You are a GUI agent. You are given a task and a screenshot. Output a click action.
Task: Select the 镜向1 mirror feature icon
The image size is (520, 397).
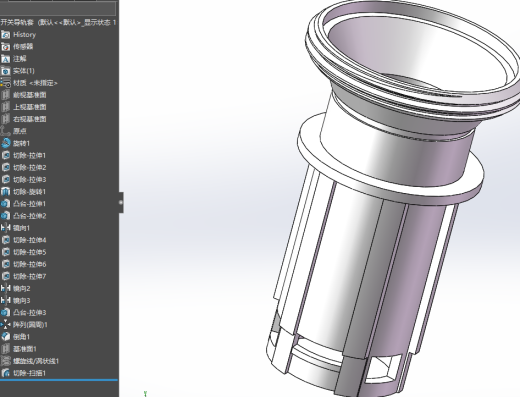(5, 228)
